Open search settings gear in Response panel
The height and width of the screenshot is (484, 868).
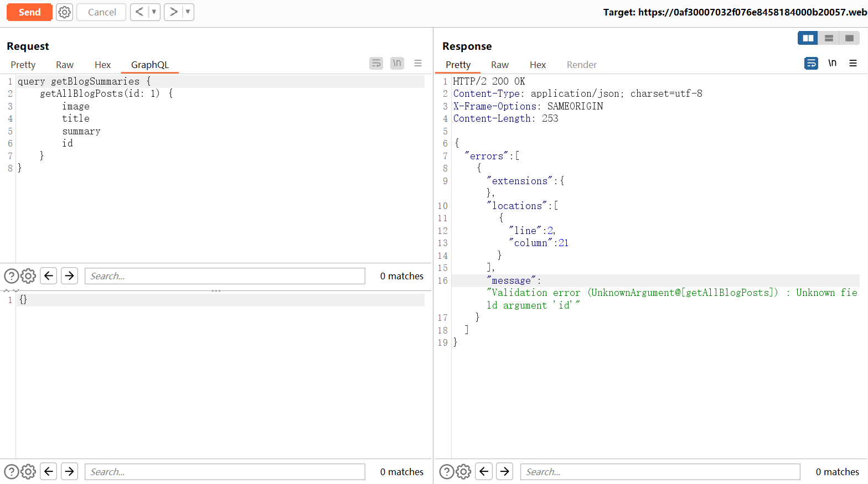pos(463,472)
